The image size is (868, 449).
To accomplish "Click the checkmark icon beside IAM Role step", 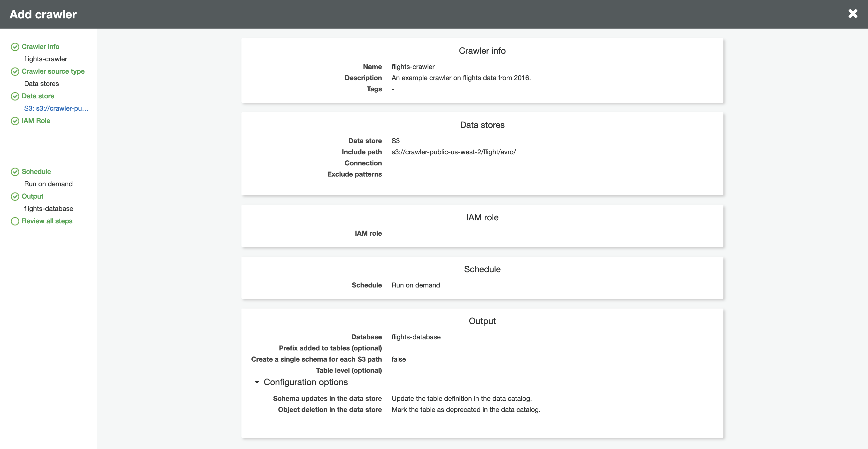I will (x=15, y=121).
